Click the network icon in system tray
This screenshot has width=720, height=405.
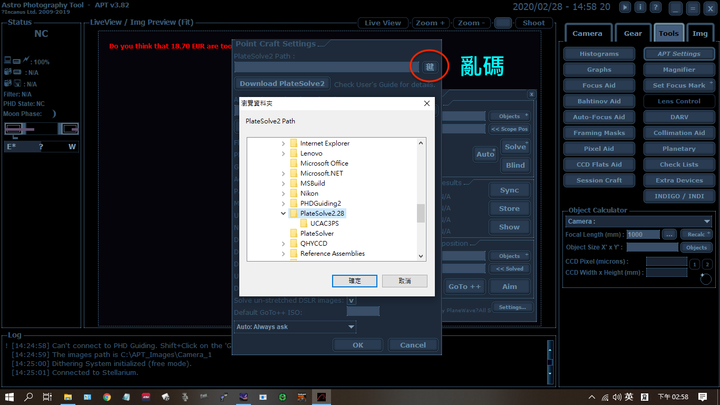(605, 397)
